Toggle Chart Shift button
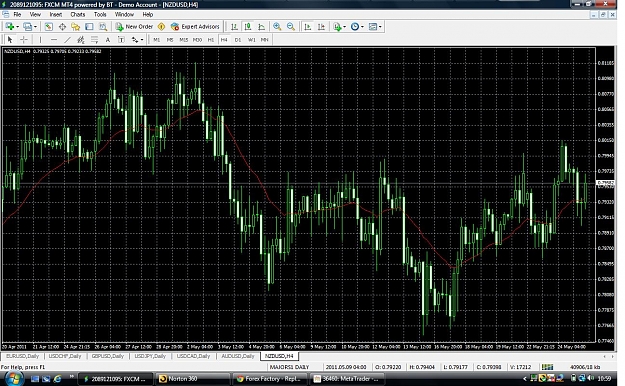 click(321, 27)
